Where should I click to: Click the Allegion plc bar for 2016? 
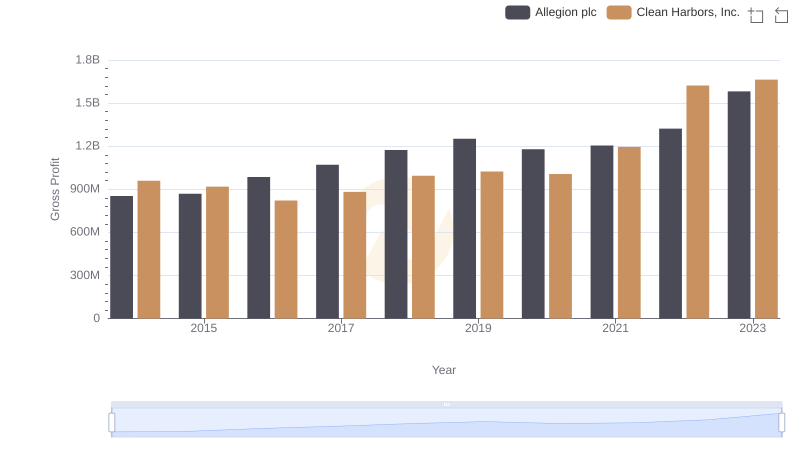click(259, 248)
